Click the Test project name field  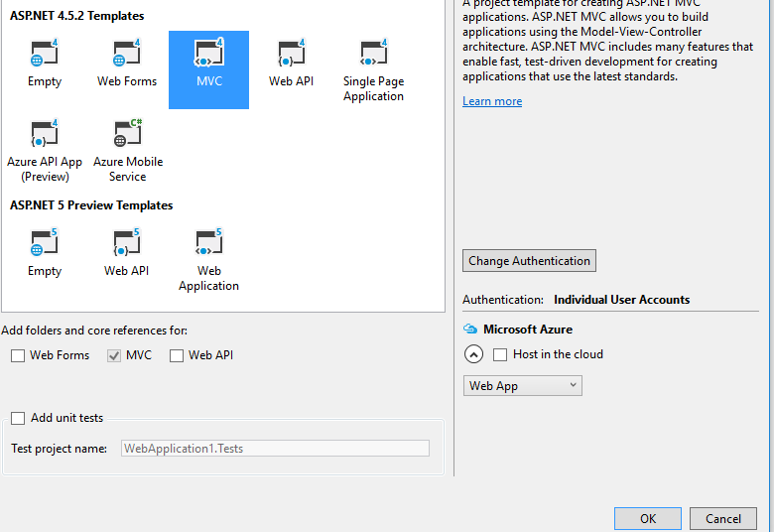coord(275,449)
